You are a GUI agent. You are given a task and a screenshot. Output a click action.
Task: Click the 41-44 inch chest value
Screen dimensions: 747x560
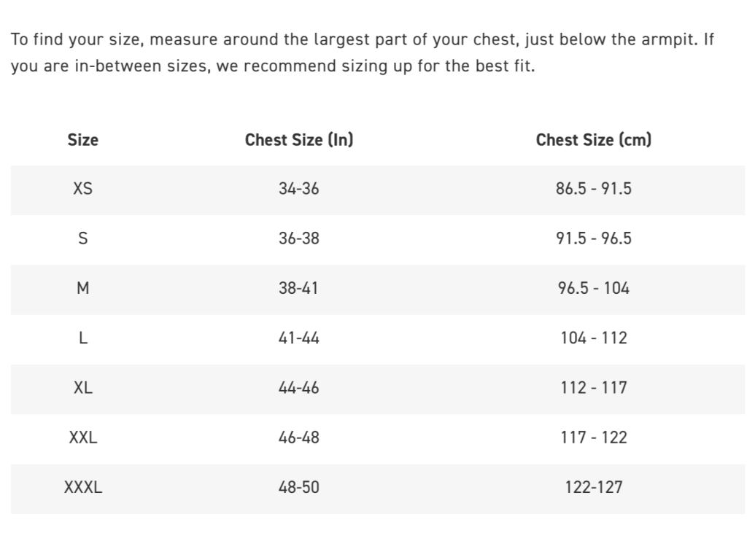pyautogui.click(x=299, y=338)
